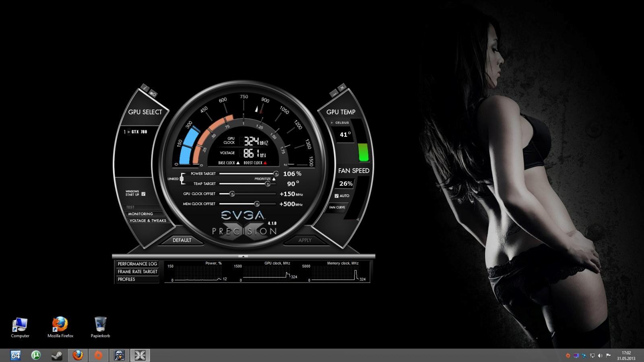Viewport: 644px width, 362px height.
Task: Click the Origin icon in the system tray
Action: [x=568, y=356]
